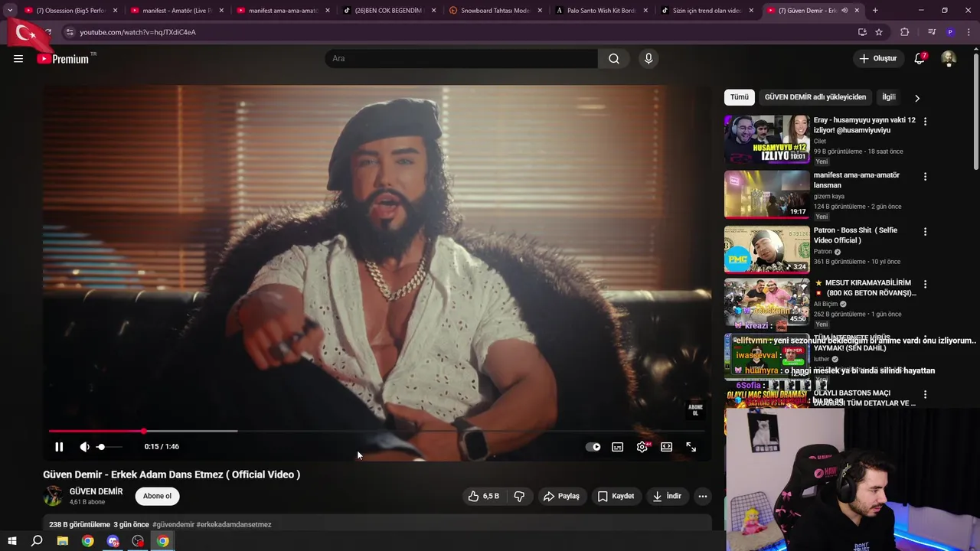980x551 pixels.
Task: Open Chrome media control icon
Action: 932,32
